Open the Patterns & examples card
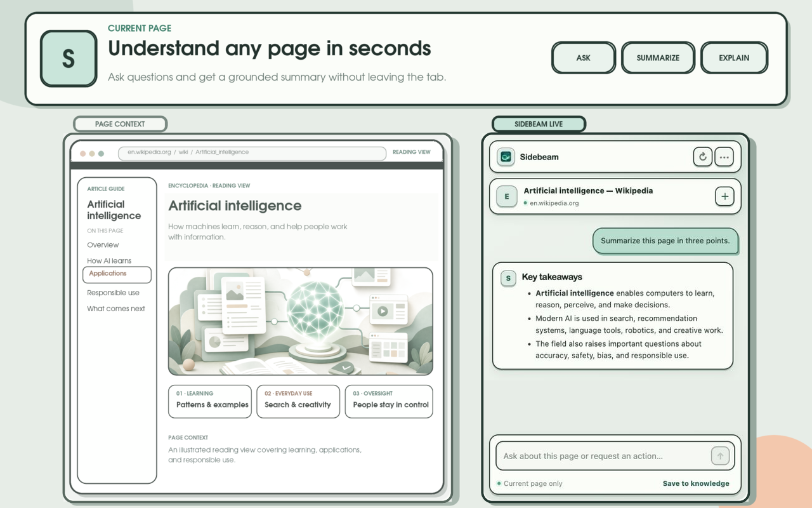The image size is (812, 508). [210, 401]
